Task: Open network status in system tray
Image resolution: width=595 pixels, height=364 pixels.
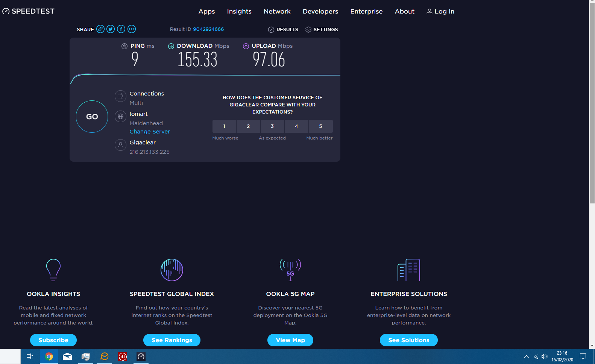Action: pos(536,356)
